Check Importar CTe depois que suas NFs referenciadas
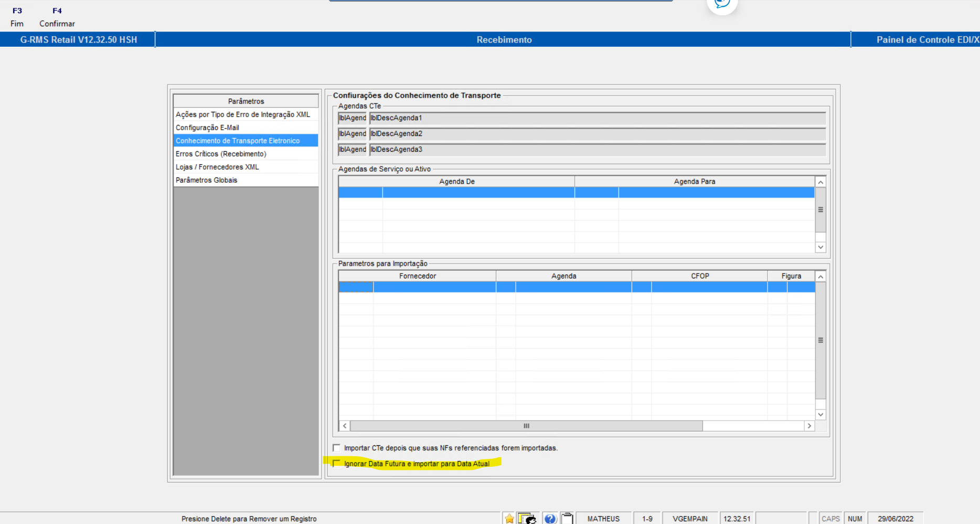The width and height of the screenshot is (980, 524). (337, 447)
